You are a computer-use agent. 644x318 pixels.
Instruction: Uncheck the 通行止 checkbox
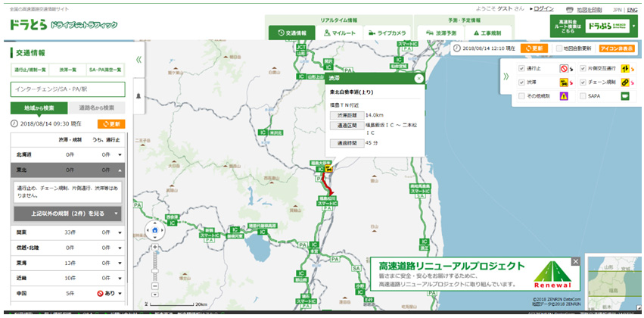tap(522, 68)
